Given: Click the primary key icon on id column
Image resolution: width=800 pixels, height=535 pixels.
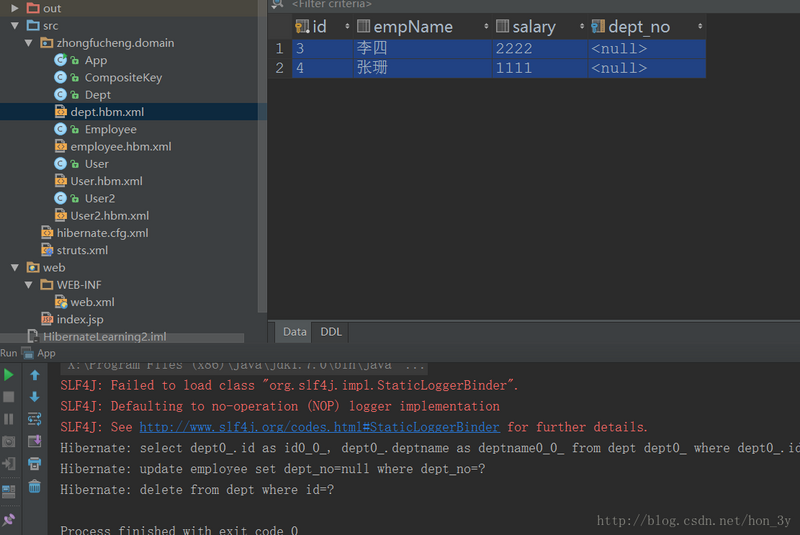Looking at the screenshot, I should click(x=302, y=27).
